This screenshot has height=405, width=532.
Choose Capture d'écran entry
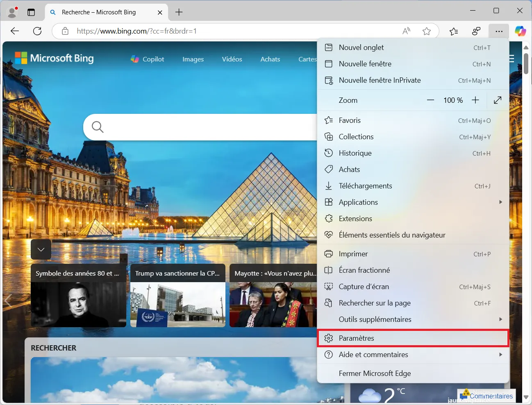click(x=413, y=287)
